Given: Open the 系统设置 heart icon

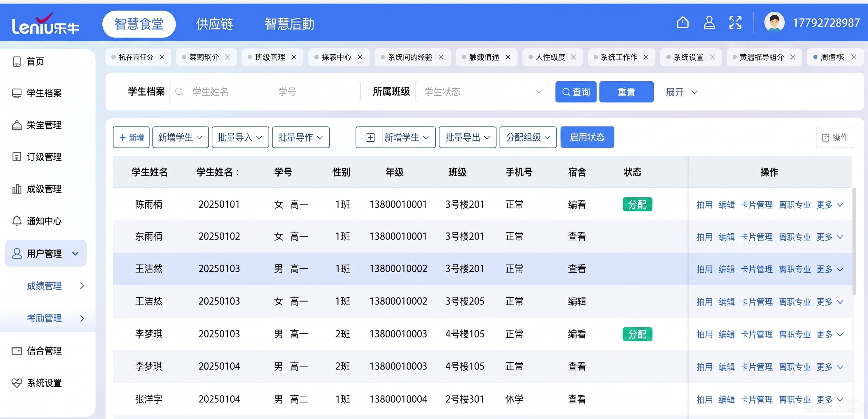Looking at the screenshot, I should (17, 383).
